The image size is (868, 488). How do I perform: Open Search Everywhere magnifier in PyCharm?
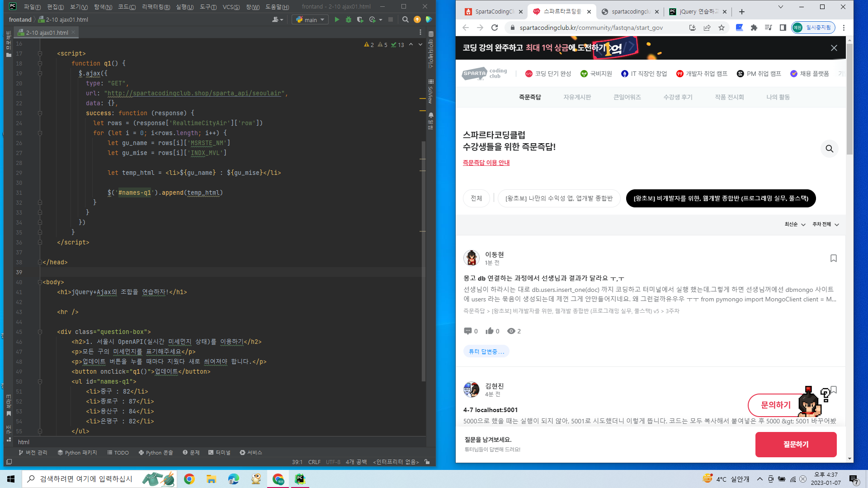(406, 19)
